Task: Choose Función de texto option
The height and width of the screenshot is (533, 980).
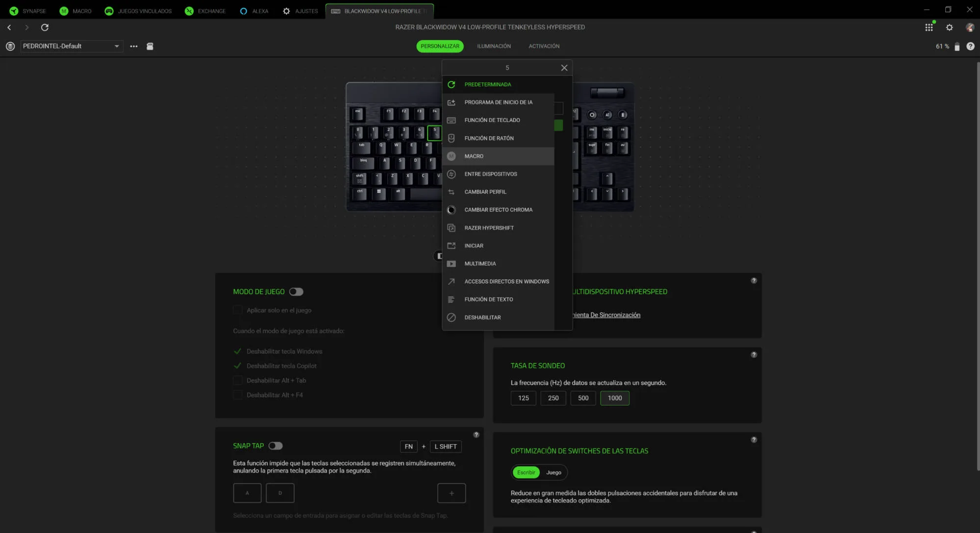Action: (498, 300)
